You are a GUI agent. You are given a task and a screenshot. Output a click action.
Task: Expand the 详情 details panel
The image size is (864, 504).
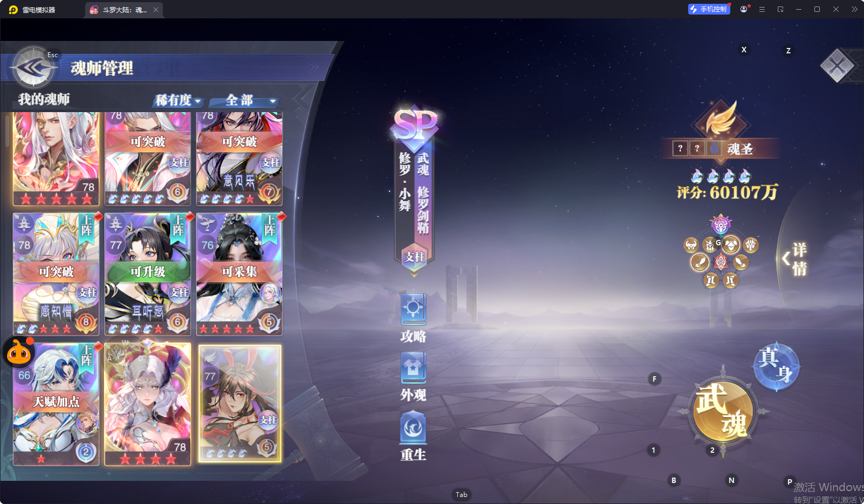point(795,259)
